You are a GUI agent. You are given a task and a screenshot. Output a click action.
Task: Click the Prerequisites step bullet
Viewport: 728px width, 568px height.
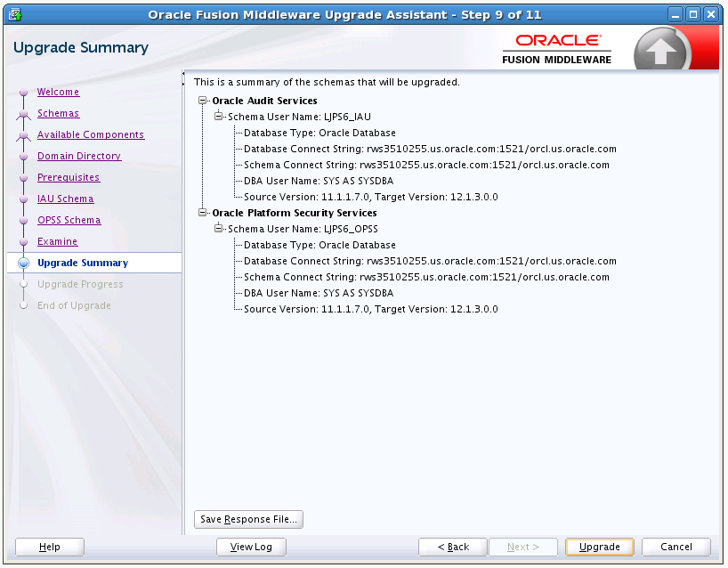[x=23, y=178]
